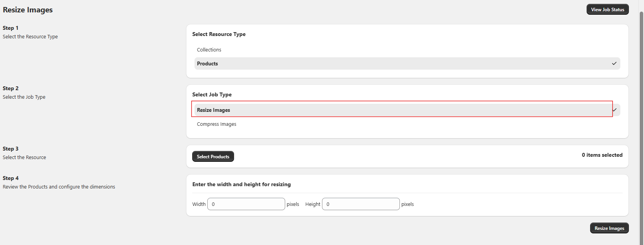The width and height of the screenshot is (644, 245).
Task: Click the 'Step 1' label
Action: pyautogui.click(x=10, y=28)
